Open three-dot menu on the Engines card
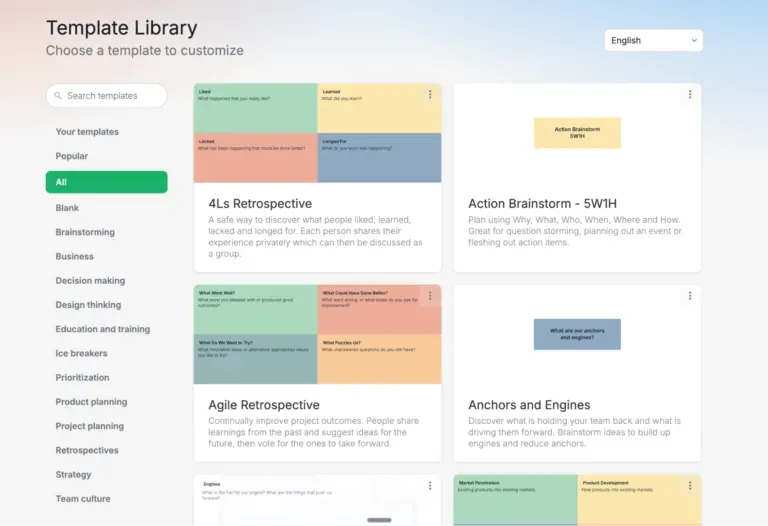Screen dimensions: 768x526 pos(430,485)
